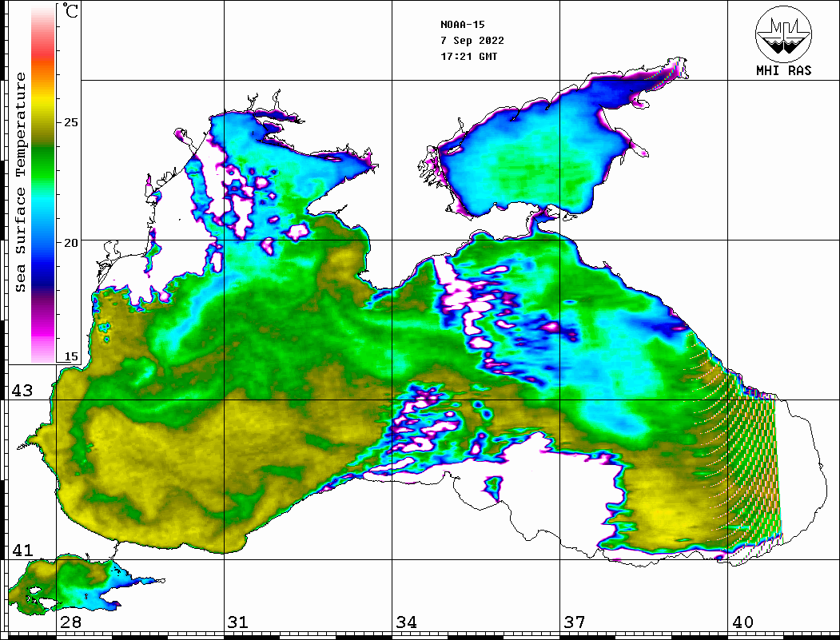This screenshot has width=840, height=640.
Task: Click longitude label '31'
Action: pyautogui.click(x=238, y=622)
